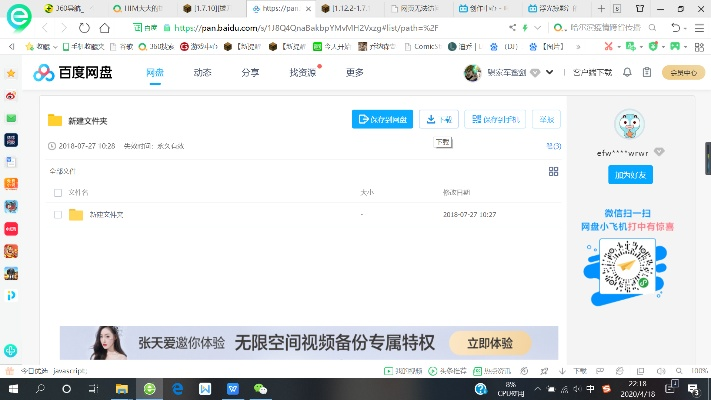Open the favorites star in left sidebar
The image size is (711, 400).
pos(11,73)
